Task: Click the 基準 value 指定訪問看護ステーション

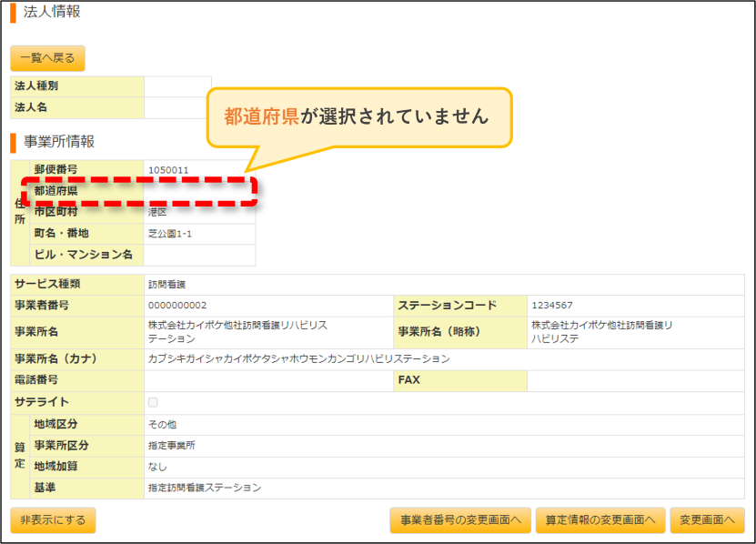Action: 205,488
